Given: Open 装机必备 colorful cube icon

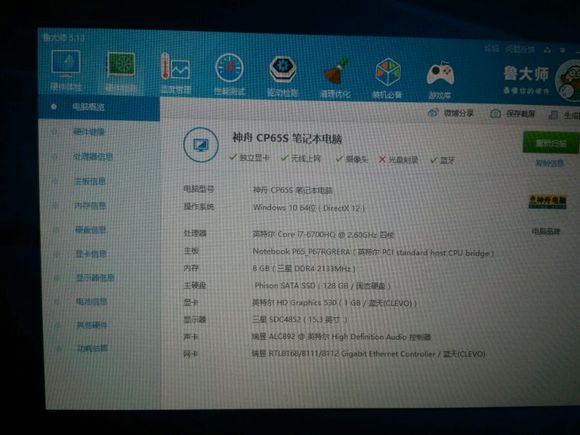Looking at the screenshot, I should pos(387,72).
